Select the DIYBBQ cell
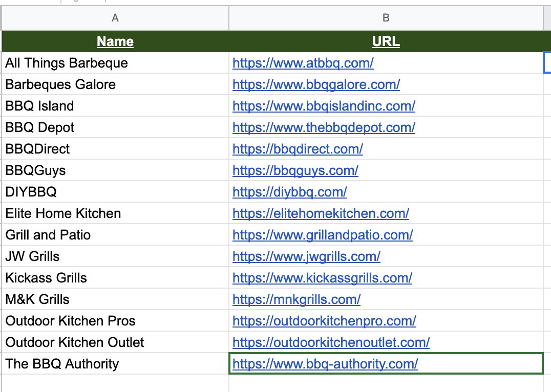551x392 pixels. 115,192
